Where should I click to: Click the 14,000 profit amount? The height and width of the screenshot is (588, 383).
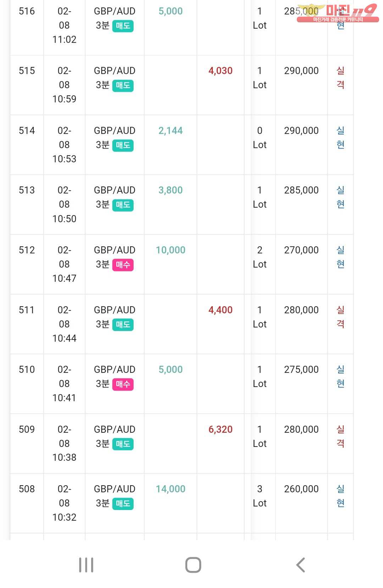[171, 489]
